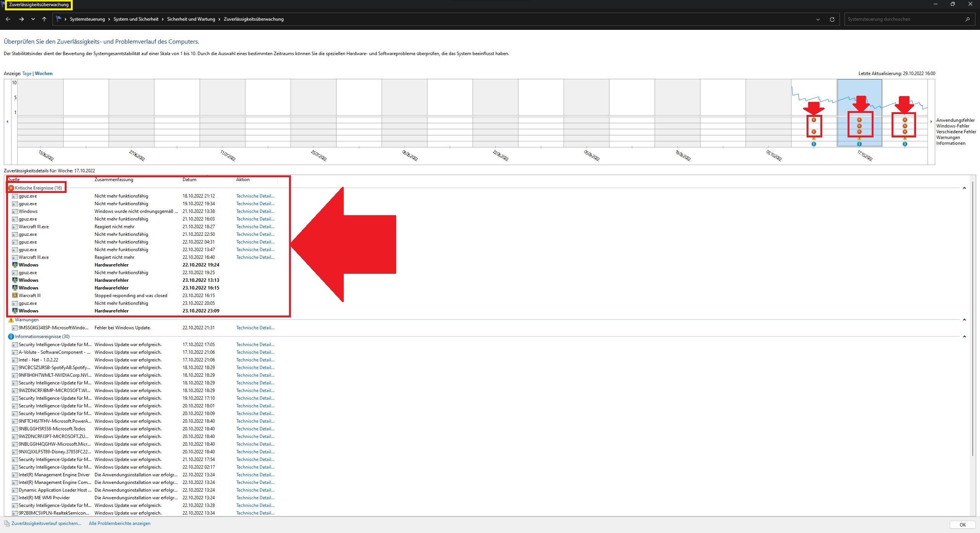
Task: Click Windows Hardwarefehler icon in the 22.10.2022 19:24 row
Action: click(x=15, y=265)
